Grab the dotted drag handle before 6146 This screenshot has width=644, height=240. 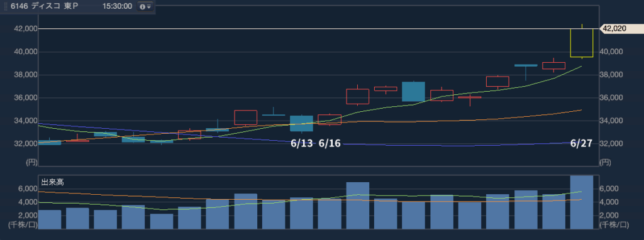tap(6, 6)
